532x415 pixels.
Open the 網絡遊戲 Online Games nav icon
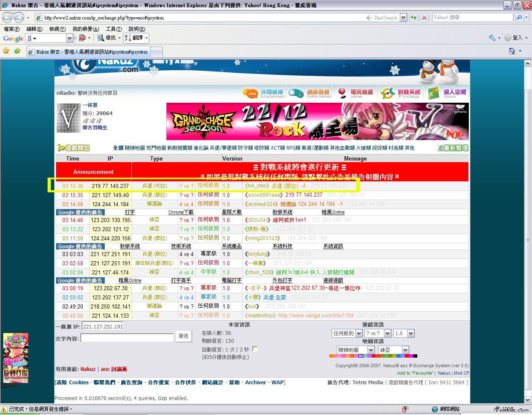pyautogui.click(x=310, y=93)
